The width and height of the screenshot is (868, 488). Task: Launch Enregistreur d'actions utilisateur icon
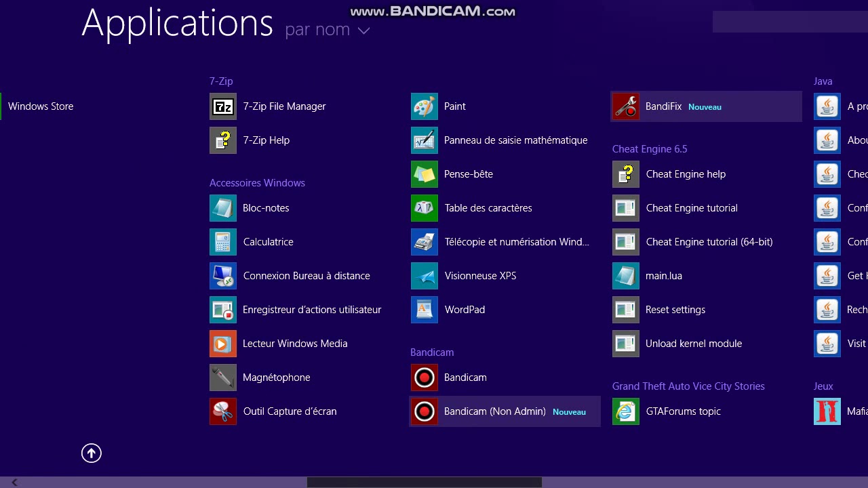223,310
